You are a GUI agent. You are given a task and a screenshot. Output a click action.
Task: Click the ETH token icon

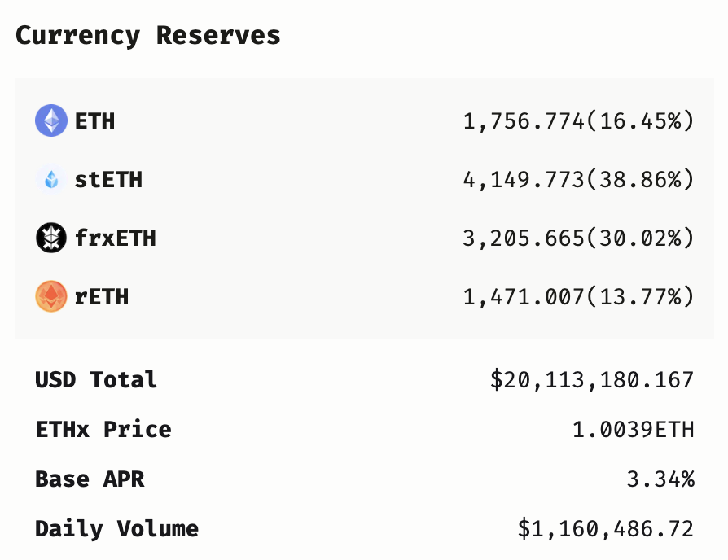point(51,120)
